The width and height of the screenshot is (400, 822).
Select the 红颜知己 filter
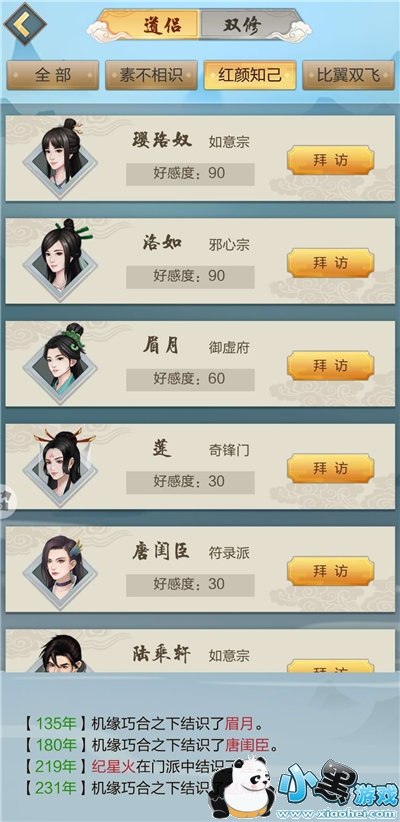pyautogui.click(x=250, y=75)
